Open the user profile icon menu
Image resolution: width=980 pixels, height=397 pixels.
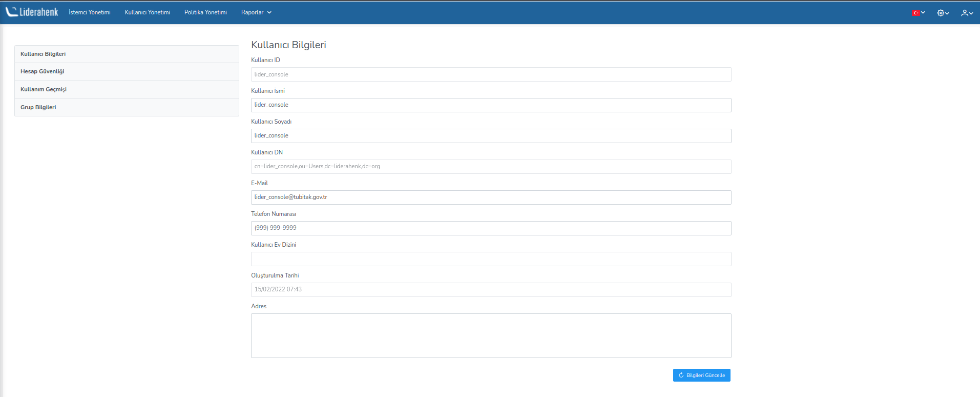point(967,13)
